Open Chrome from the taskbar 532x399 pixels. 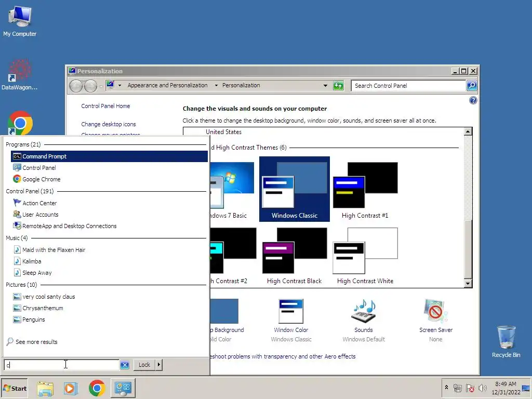click(97, 388)
